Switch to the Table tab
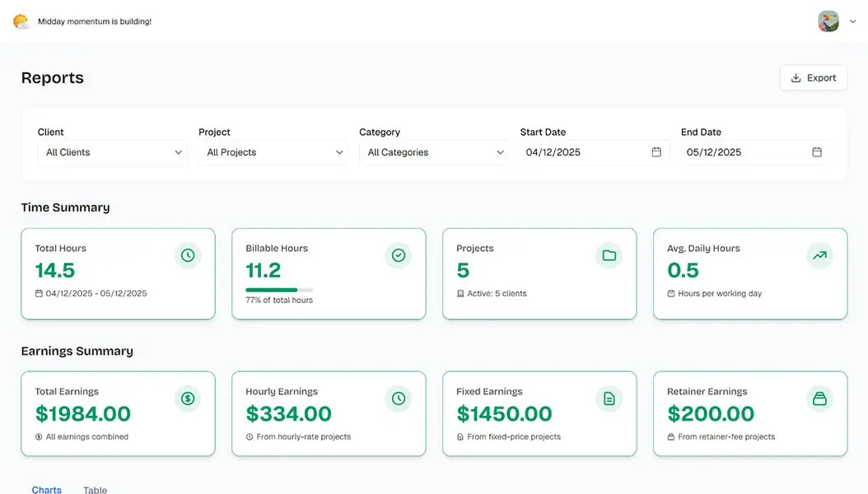This screenshot has height=494, width=868. [x=95, y=490]
